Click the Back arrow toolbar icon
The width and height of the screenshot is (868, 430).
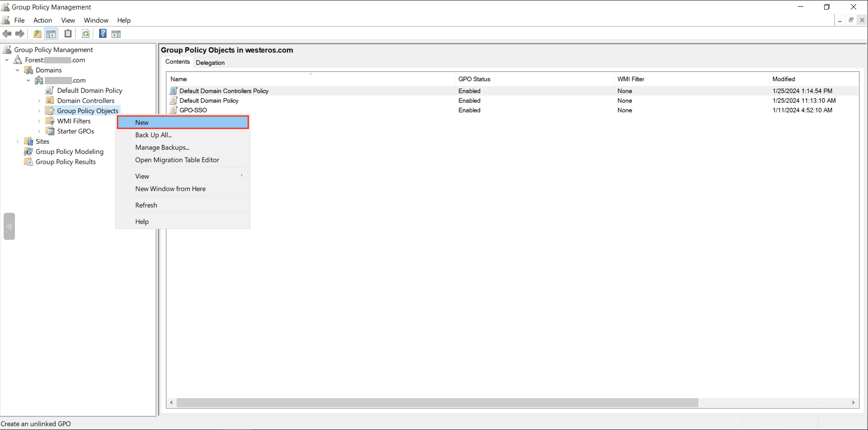coord(7,33)
